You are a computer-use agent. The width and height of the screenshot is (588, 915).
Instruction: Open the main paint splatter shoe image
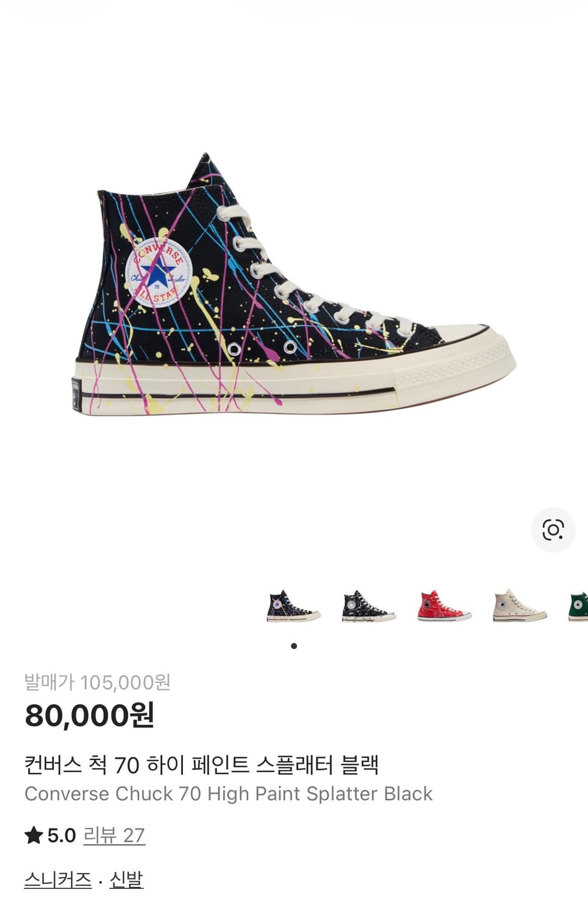293,284
